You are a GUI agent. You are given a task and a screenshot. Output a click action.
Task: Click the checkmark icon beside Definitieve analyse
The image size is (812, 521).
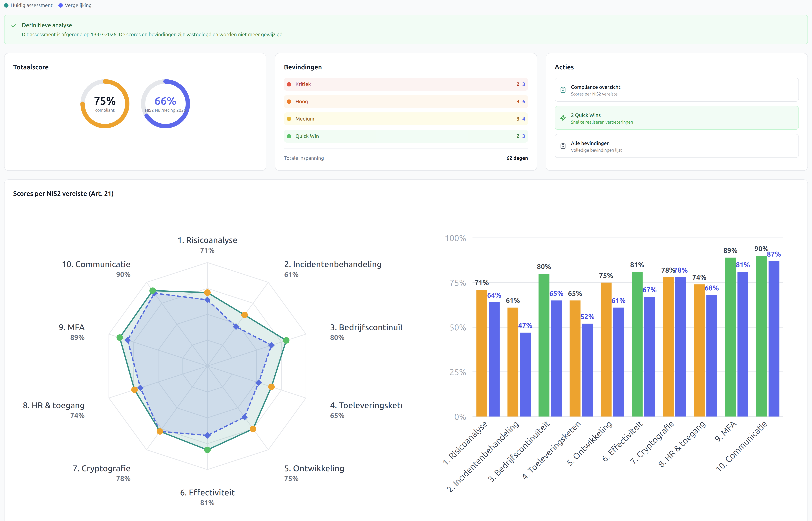click(14, 25)
